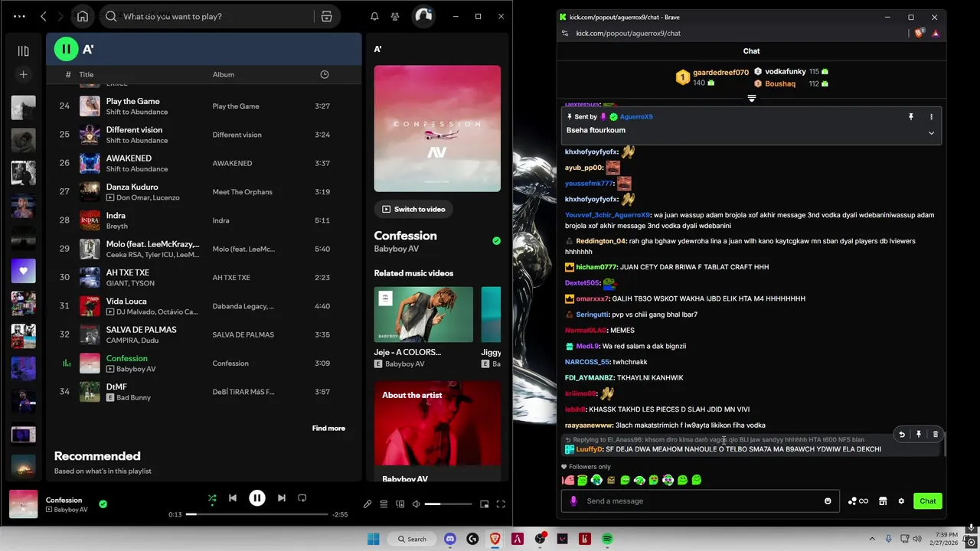Viewport: 980px width, 551px height.
Task: Open Find more link below playlist
Action: coord(328,428)
